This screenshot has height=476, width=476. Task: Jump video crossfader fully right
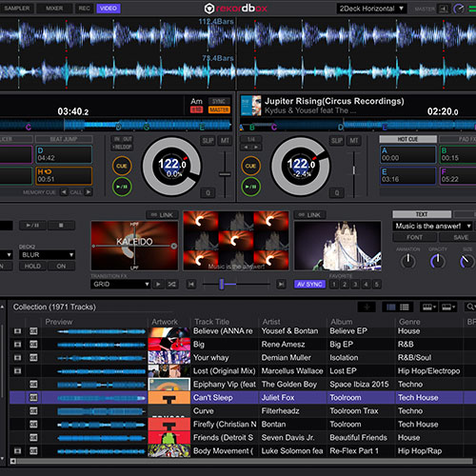coord(281,284)
